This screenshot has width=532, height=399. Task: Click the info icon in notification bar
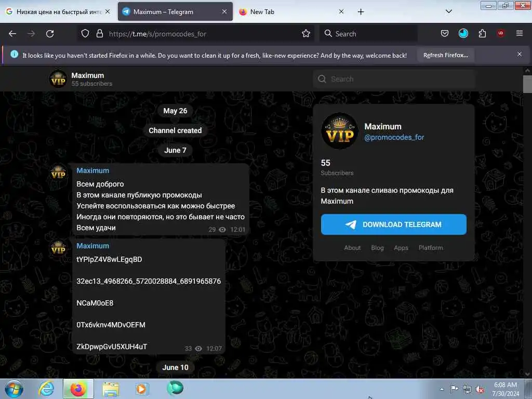[14, 54]
